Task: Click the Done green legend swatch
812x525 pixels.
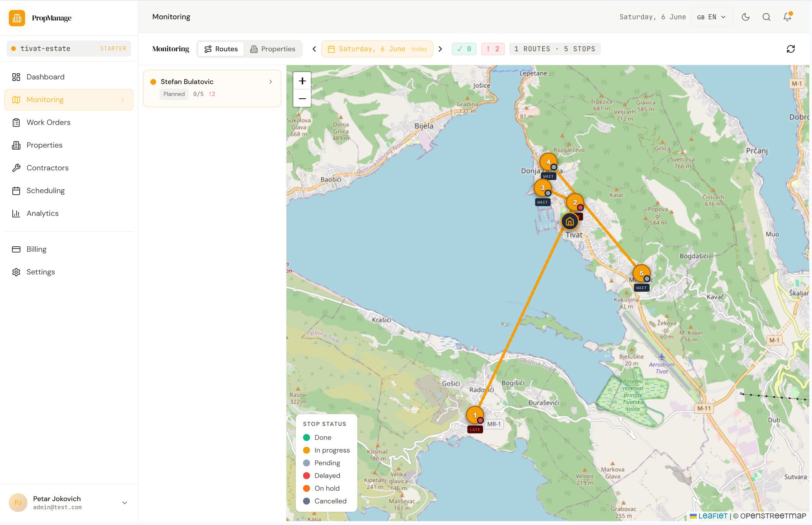Action: pyautogui.click(x=307, y=437)
